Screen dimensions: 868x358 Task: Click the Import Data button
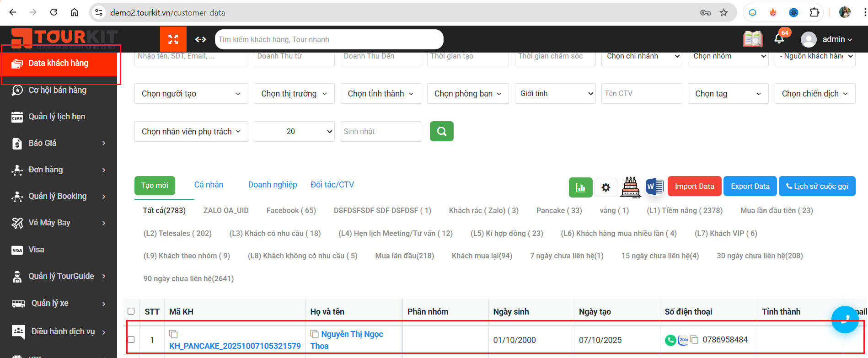[x=694, y=187]
